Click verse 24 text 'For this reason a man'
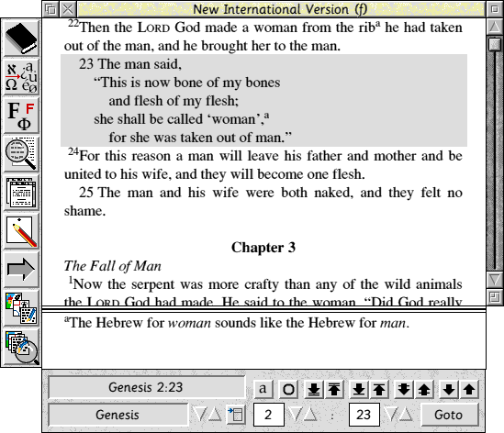The height and width of the screenshot is (433, 504). 147,156
